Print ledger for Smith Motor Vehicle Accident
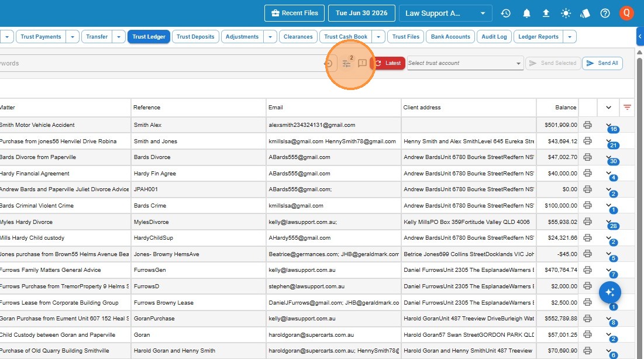The image size is (644, 359). [x=588, y=125]
